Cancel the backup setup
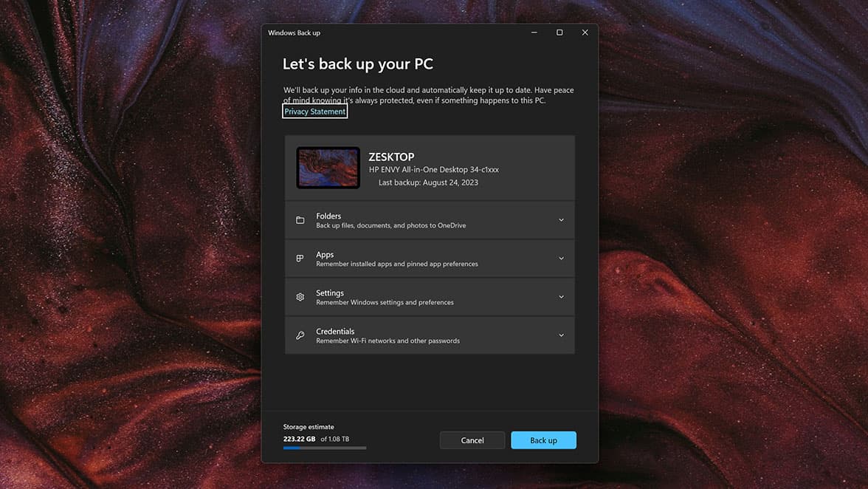 (472, 440)
